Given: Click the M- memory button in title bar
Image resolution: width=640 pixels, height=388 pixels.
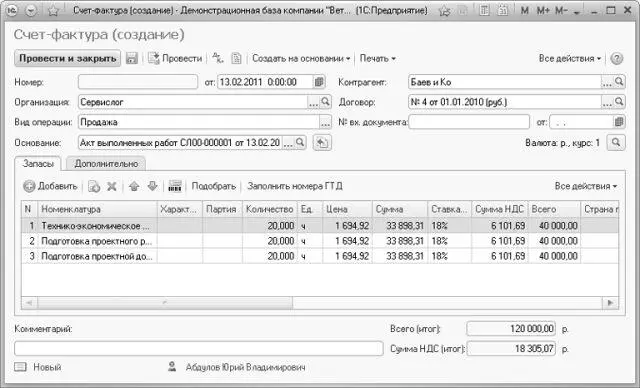Looking at the screenshot, I should 561,11.
